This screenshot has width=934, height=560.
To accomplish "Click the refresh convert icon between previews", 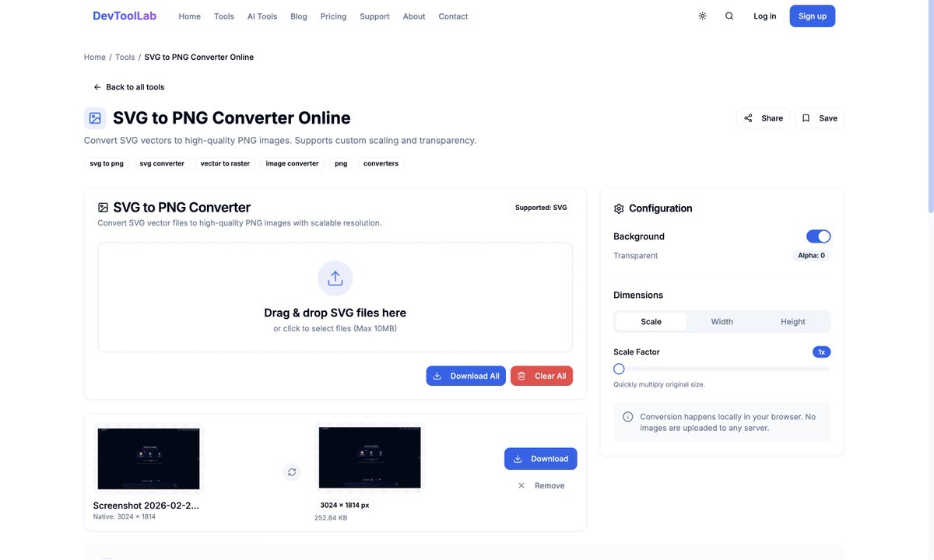I will click(x=292, y=472).
